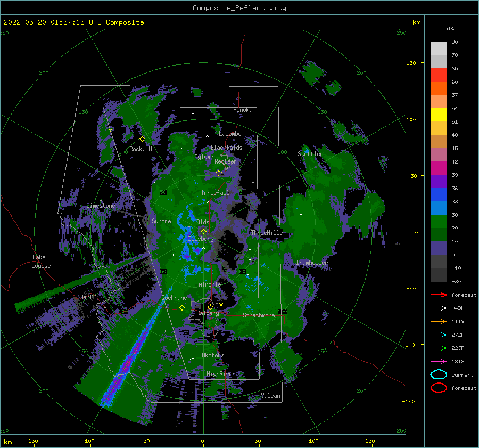Click the Innisfail city label
The image size is (479, 448).
tap(215, 193)
